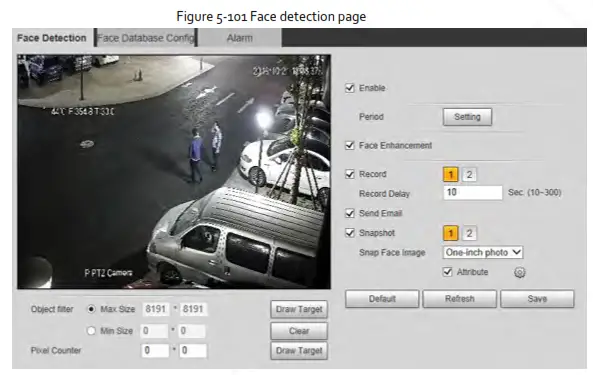Click the Pixel Counter label

(56, 350)
